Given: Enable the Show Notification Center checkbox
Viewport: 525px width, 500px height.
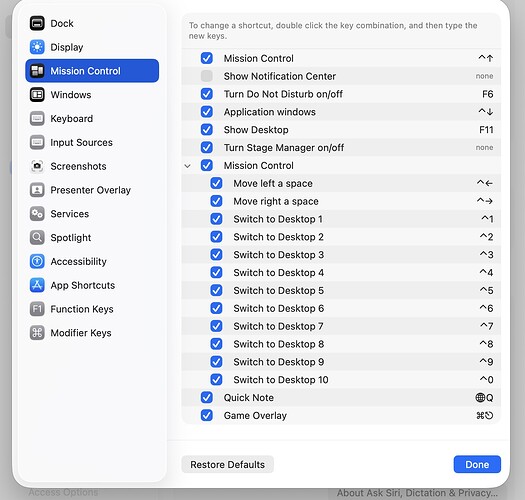Looking at the screenshot, I should point(207,76).
